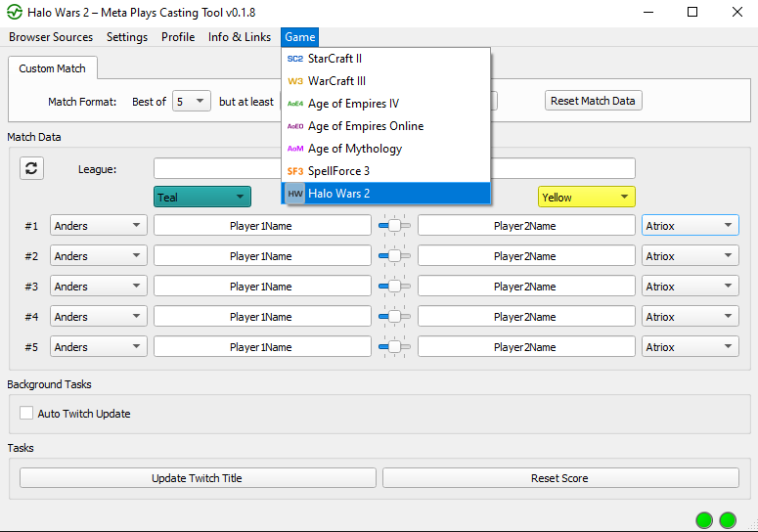Open map #1 Atriox leader dropdown
758x532 pixels.
690,226
